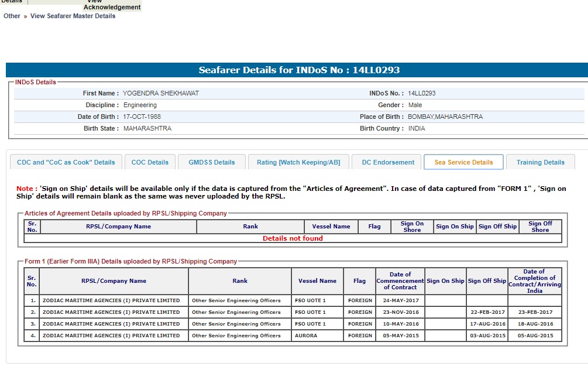Go to the DC Endorsement tab
The image size is (588, 366).
click(388, 162)
